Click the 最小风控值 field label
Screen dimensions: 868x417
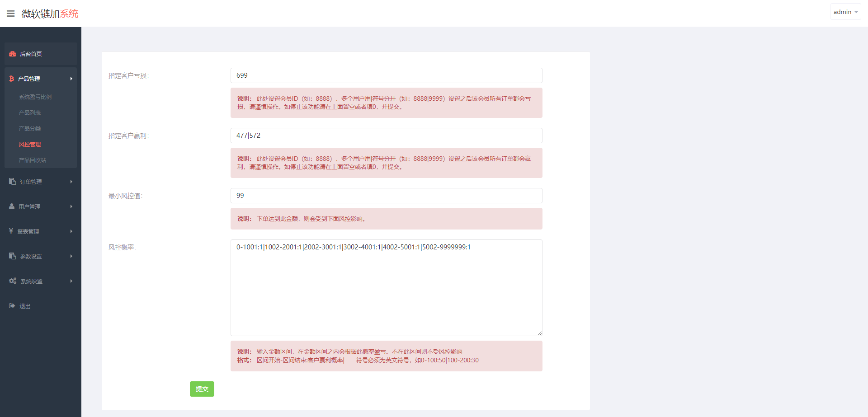click(125, 196)
